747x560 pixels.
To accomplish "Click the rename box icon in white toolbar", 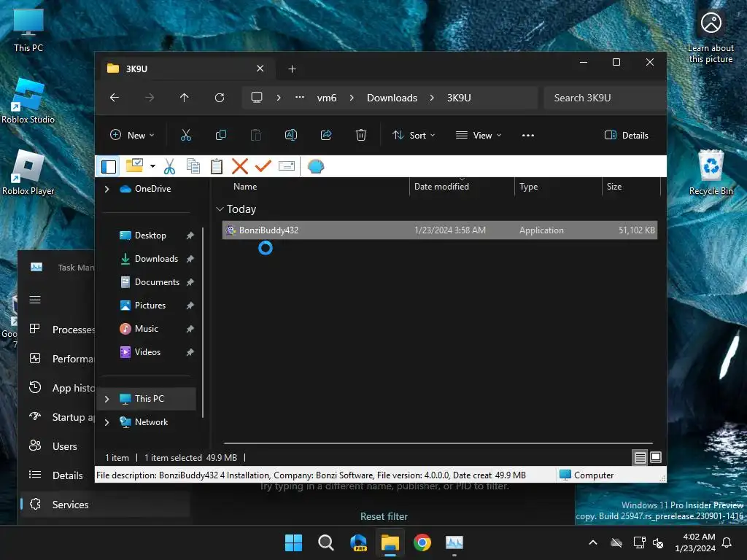I will [x=286, y=166].
